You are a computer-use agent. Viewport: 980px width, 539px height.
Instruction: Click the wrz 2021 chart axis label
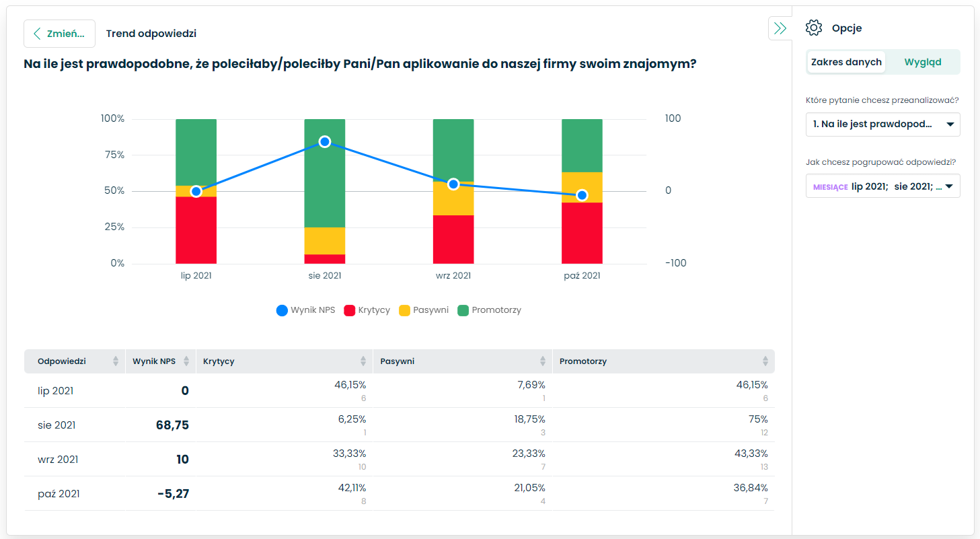[453, 276]
